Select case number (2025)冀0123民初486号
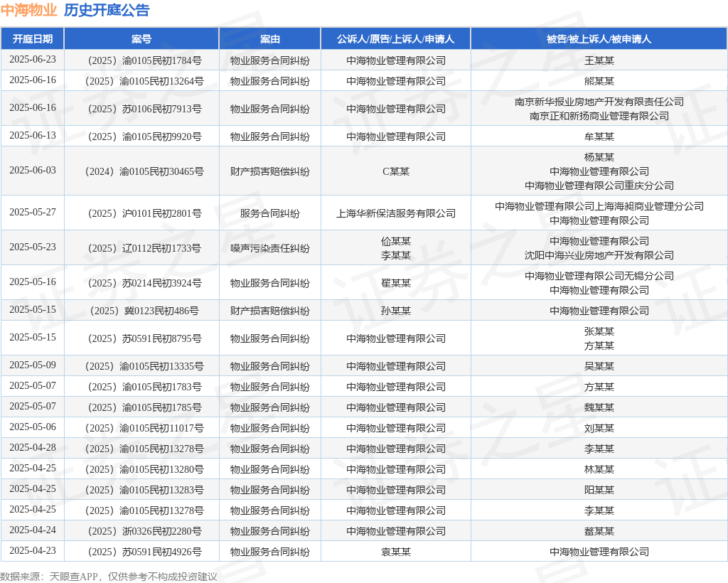This screenshot has height=583, width=728. coord(144,311)
